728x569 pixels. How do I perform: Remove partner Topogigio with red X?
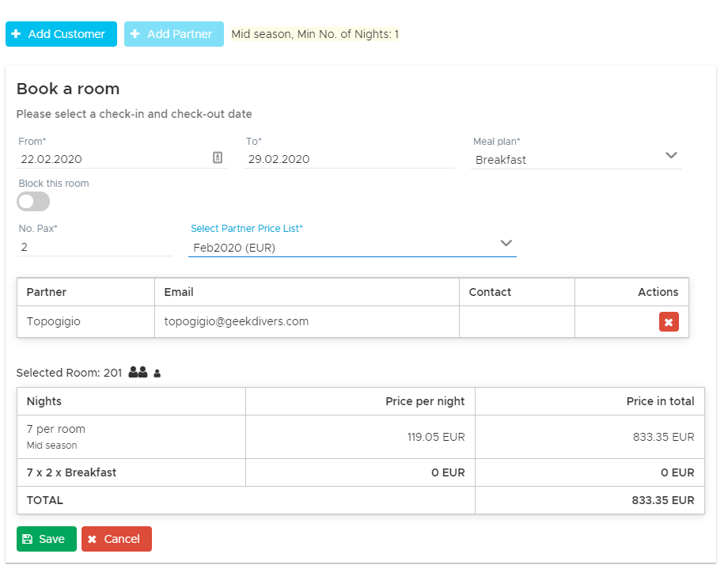669,322
